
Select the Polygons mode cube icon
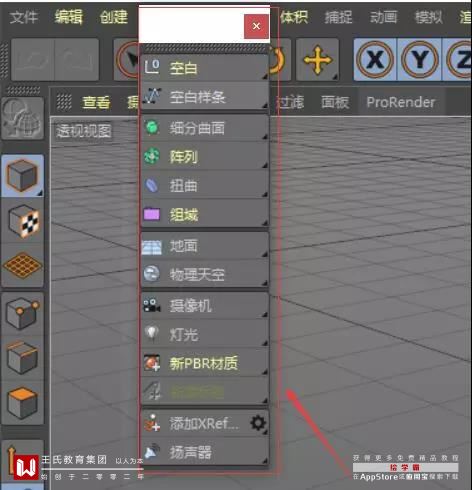point(23,402)
